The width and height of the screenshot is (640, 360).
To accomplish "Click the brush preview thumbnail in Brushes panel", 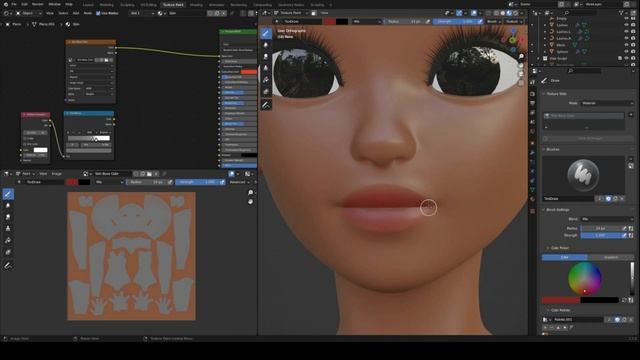I will tap(583, 176).
